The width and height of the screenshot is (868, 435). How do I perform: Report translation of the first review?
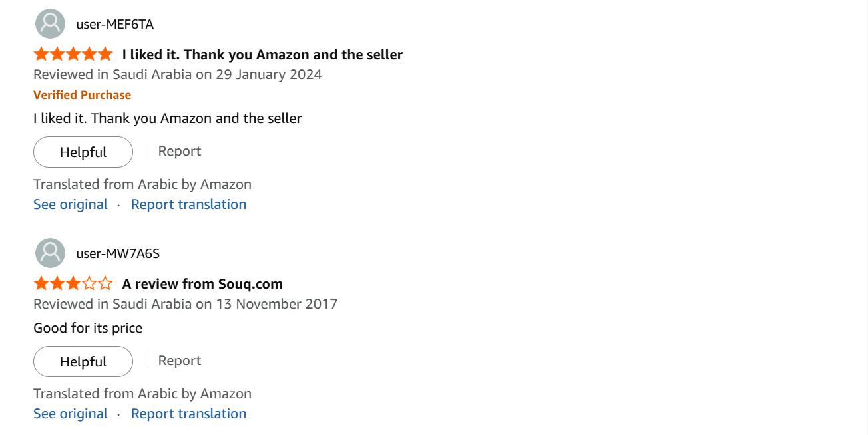point(188,204)
